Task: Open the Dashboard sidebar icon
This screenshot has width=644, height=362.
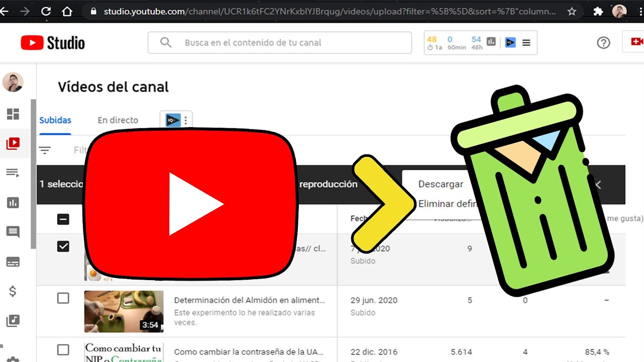Action: [13, 114]
